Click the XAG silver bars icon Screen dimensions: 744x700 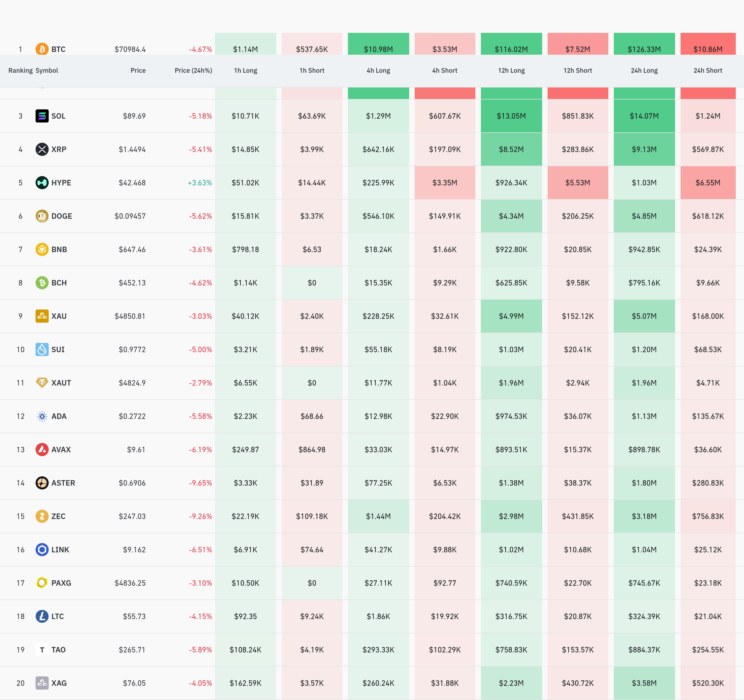(x=42, y=683)
